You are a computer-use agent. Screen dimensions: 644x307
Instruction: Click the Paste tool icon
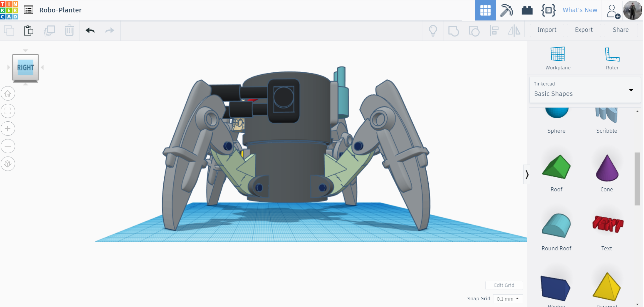click(29, 30)
